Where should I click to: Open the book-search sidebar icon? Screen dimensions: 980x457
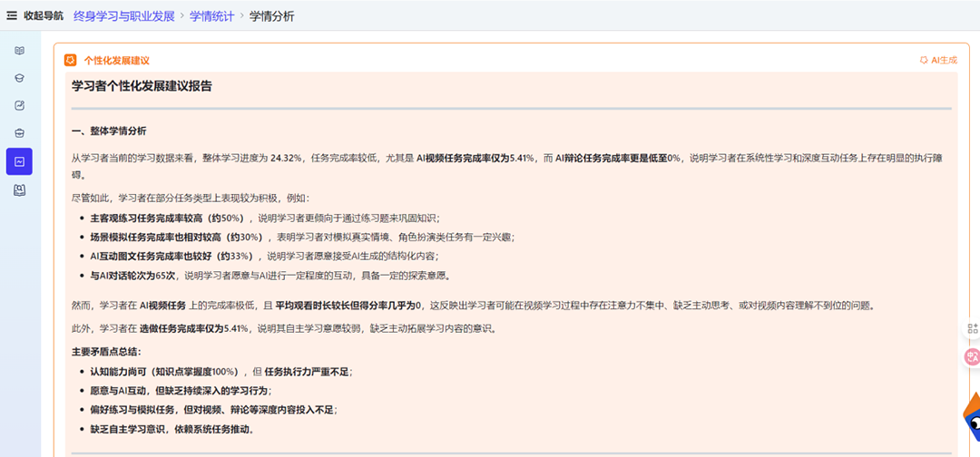19,190
